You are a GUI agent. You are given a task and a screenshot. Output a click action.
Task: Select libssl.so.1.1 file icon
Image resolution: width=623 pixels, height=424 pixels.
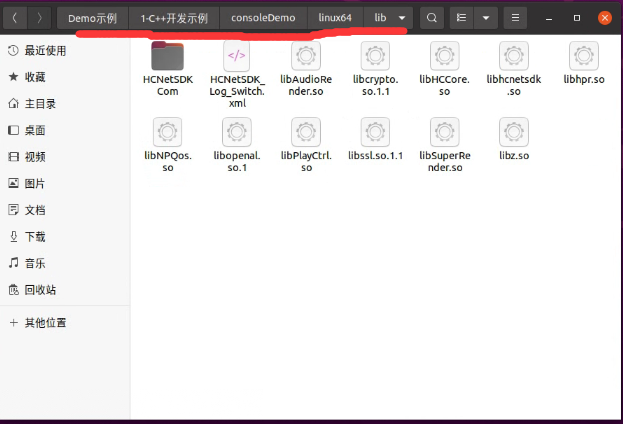375,132
